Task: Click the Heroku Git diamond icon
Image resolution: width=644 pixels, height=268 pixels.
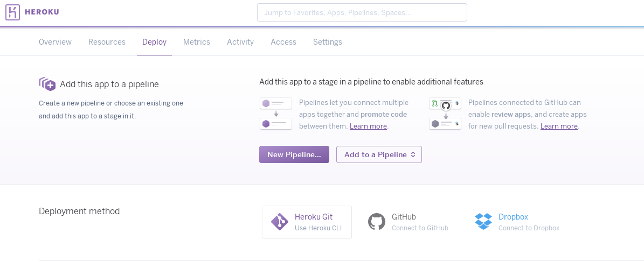Action: click(280, 222)
